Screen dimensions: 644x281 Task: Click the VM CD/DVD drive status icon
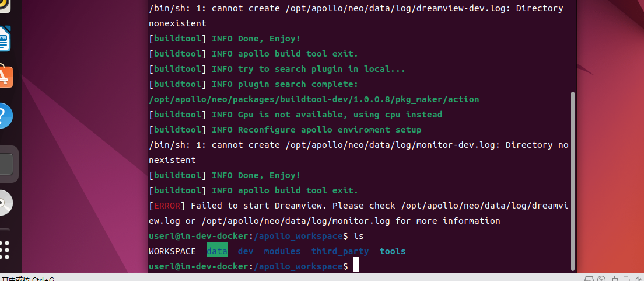coord(603,279)
